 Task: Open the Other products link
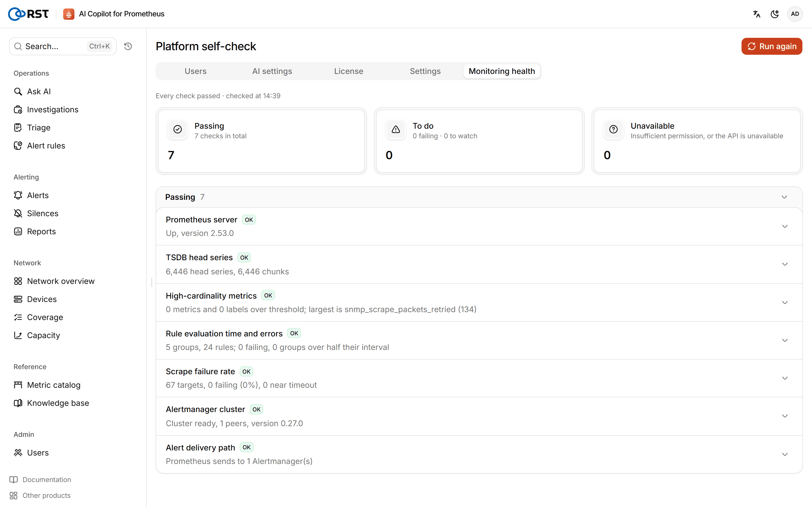[x=40, y=495]
